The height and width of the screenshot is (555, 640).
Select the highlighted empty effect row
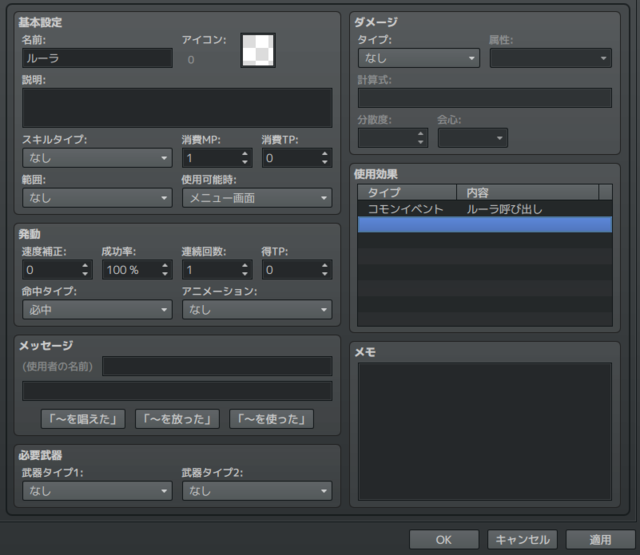pyautogui.click(x=485, y=225)
